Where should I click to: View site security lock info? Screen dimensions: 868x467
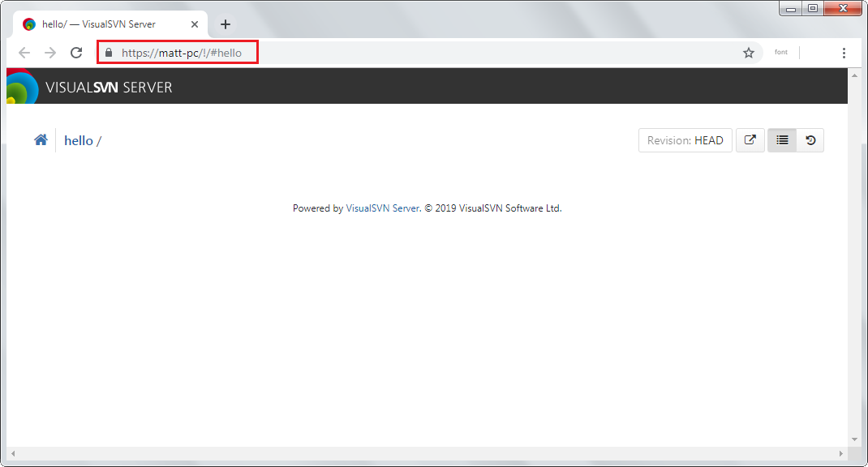[x=108, y=53]
